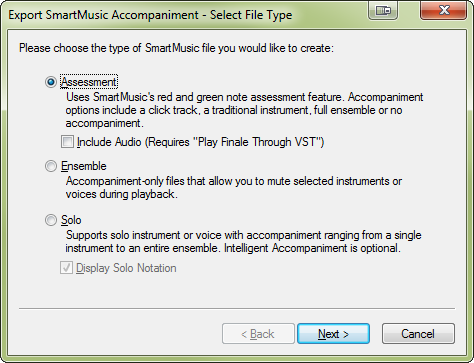Toggle the Display Solo Notation checkbox box
The width and height of the screenshot is (474, 363).
[66, 268]
